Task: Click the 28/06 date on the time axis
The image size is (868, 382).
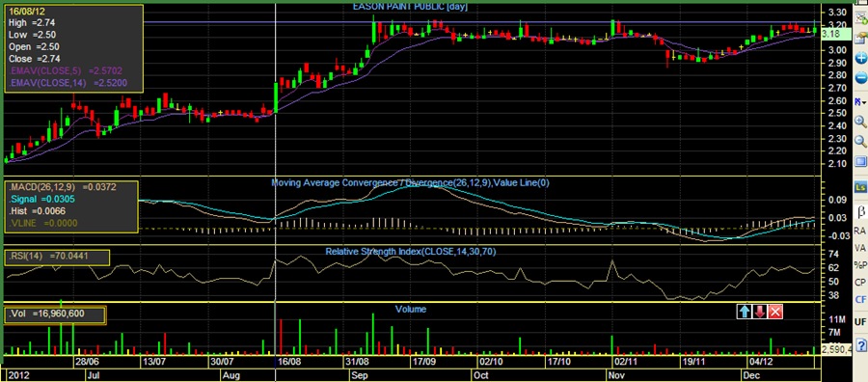Action: [87, 362]
